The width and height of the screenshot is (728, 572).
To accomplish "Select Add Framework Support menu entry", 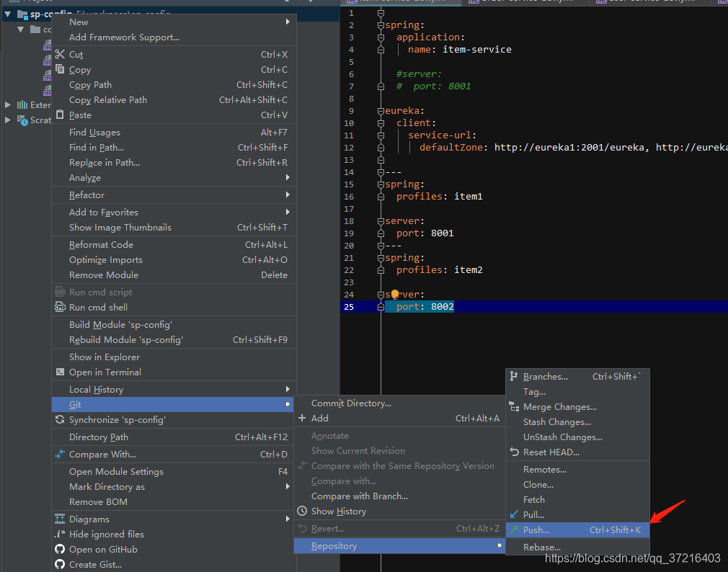I will [x=174, y=37].
